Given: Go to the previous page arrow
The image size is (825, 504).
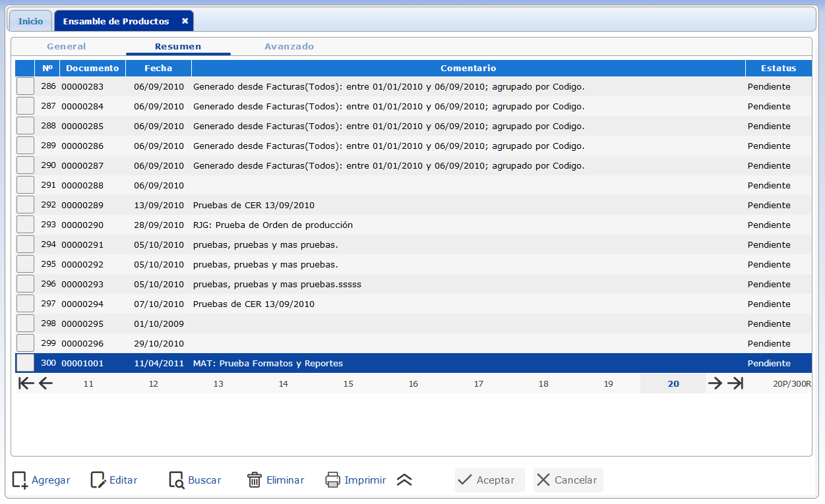Looking at the screenshot, I should 46,383.
